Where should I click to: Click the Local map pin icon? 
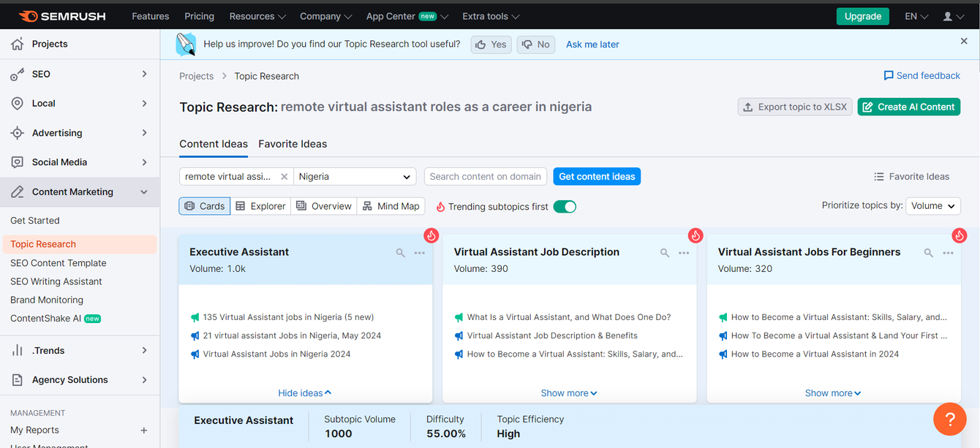pyautogui.click(x=17, y=103)
